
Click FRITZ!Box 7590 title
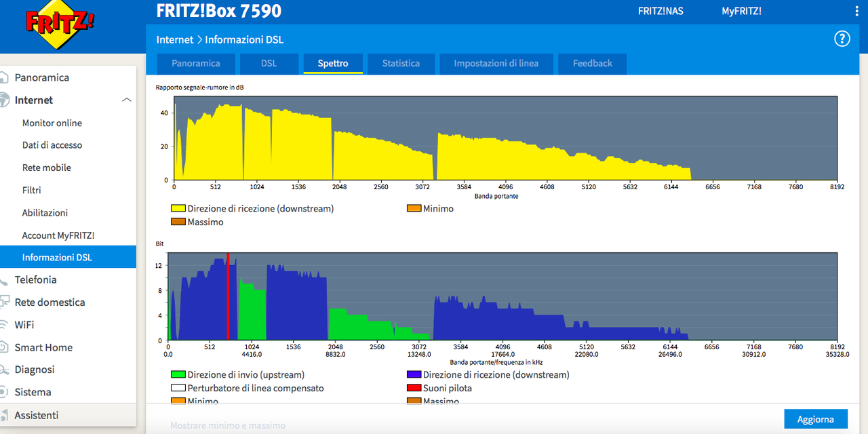click(x=219, y=11)
